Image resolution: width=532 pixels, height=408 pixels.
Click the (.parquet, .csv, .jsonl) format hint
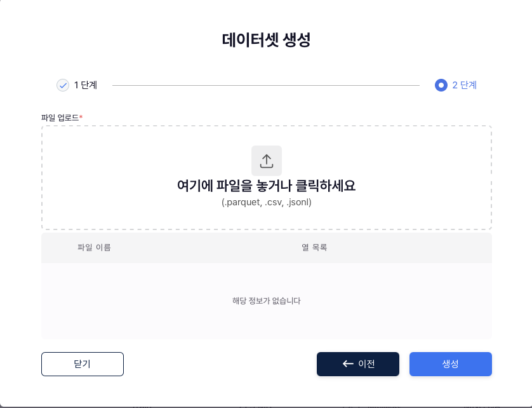[x=267, y=203]
